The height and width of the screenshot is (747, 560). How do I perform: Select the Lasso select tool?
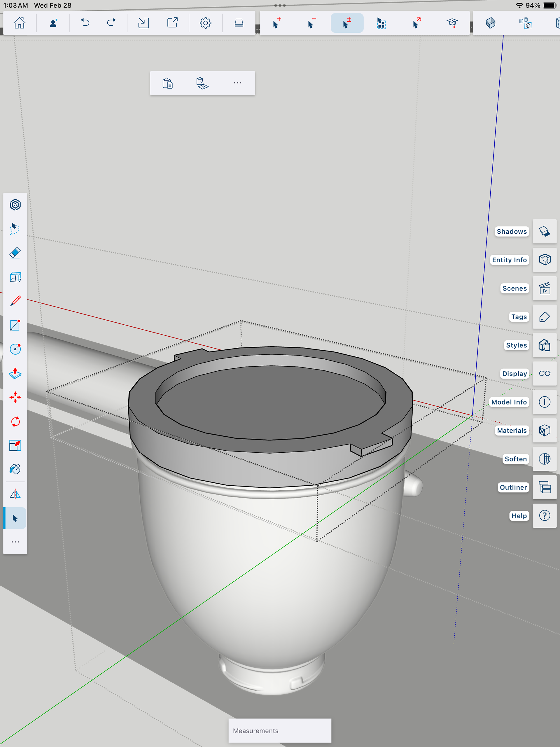click(x=15, y=229)
